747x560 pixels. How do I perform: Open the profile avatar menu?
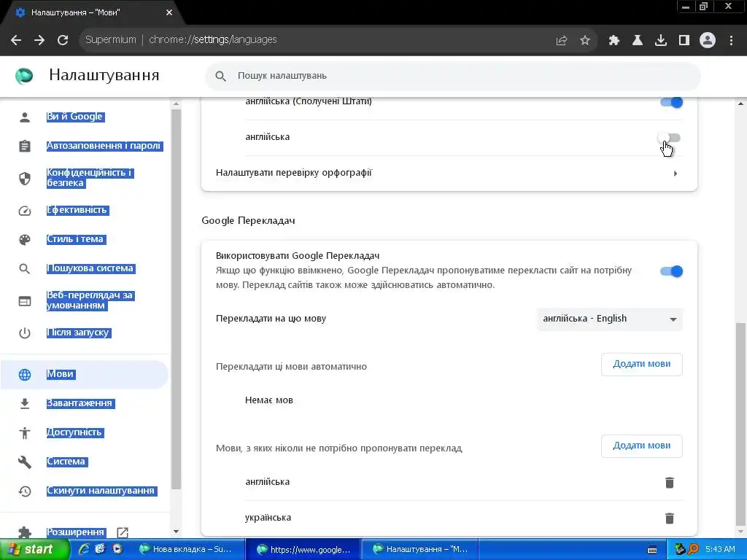tap(708, 41)
